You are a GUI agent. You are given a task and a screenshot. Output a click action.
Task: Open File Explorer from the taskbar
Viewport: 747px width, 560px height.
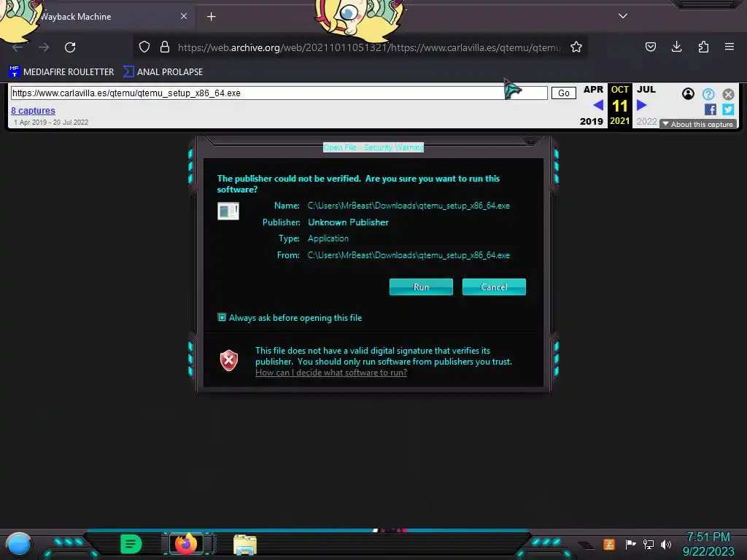245,545
